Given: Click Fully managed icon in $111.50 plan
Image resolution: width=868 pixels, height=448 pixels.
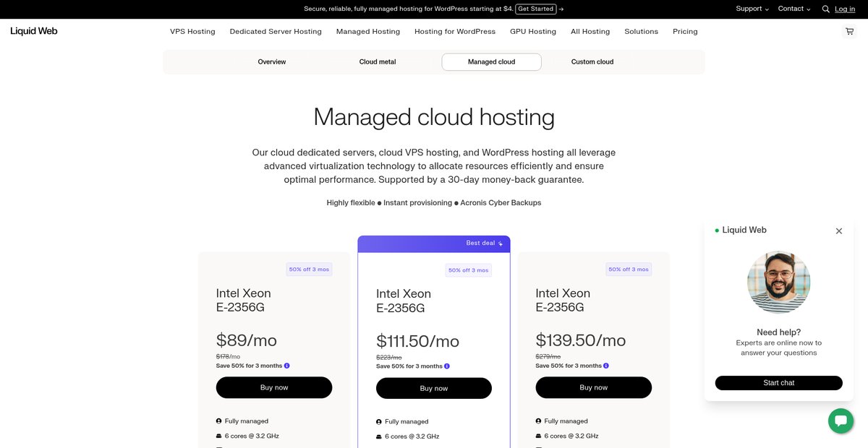Looking at the screenshot, I should click(x=379, y=421).
